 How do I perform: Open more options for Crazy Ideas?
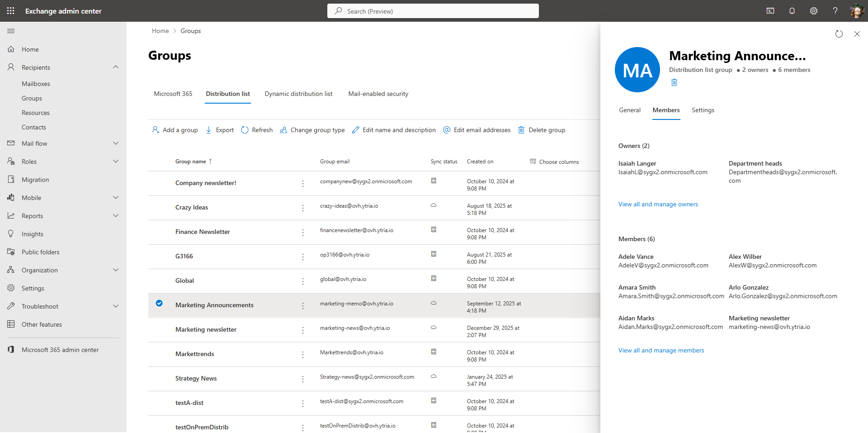[303, 208]
